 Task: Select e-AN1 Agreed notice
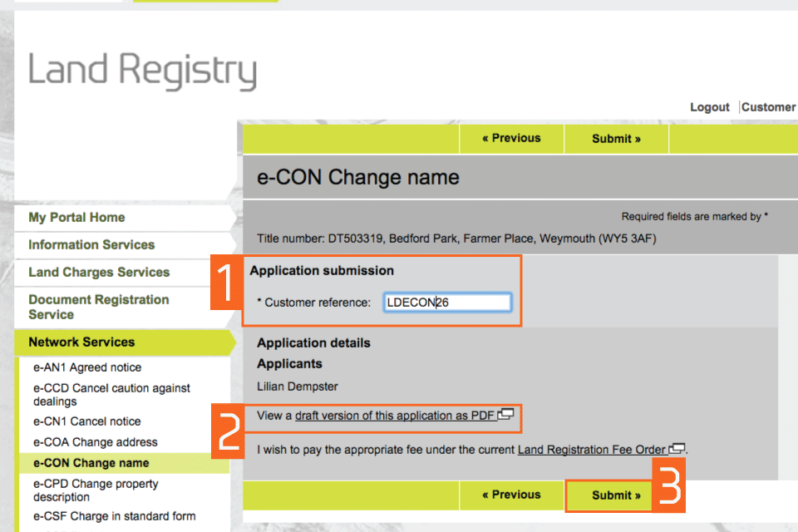point(87,367)
